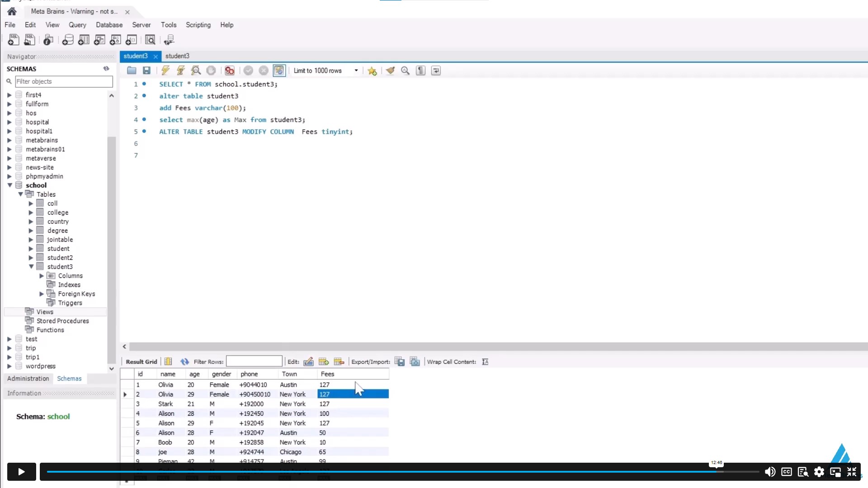This screenshot has width=868, height=488.
Task: Commit the transaction check icon
Action: (248, 70)
